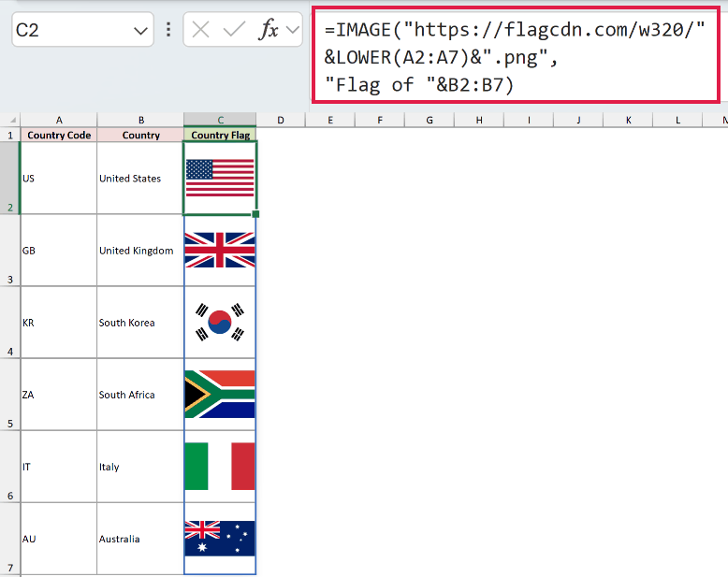Select the Australia cell
The width and height of the screenshot is (728, 577).
coord(140,539)
